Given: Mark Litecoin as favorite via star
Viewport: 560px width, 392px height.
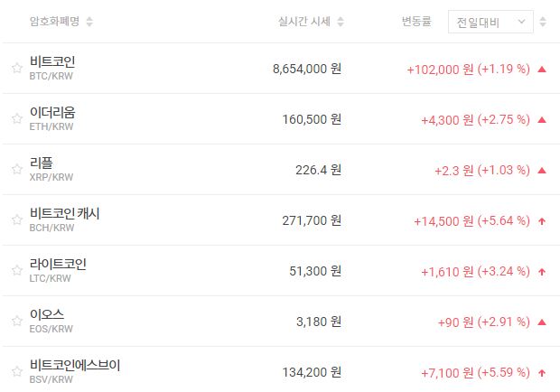Looking at the screenshot, I should [16, 270].
